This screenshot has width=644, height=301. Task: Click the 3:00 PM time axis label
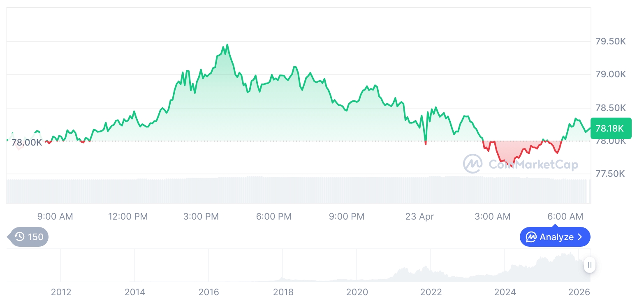click(x=201, y=216)
